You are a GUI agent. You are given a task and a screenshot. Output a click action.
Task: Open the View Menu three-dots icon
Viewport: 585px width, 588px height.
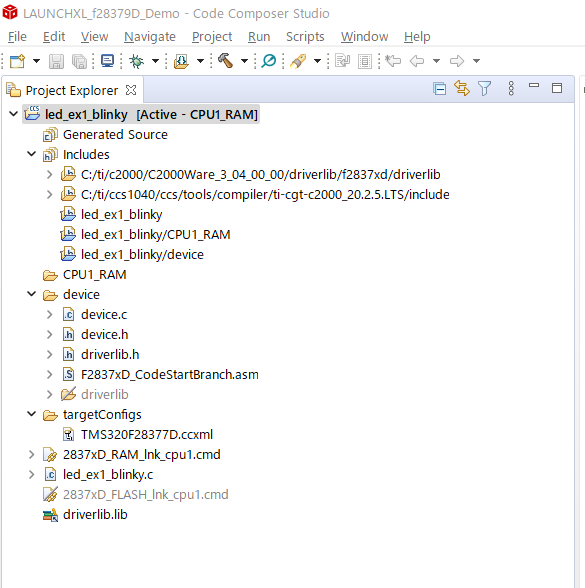click(x=511, y=88)
